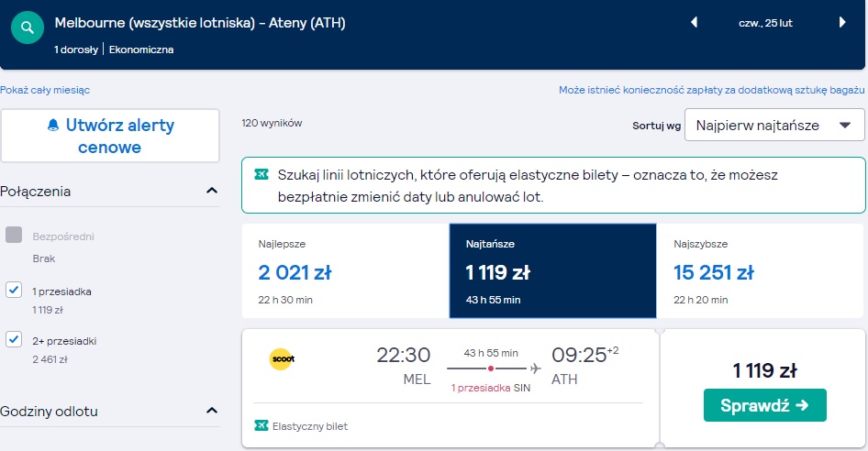The width and height of the screenshot is (868, 451).
Task: Open Pokaż cały miesiąc link
Action: [45, 90]
